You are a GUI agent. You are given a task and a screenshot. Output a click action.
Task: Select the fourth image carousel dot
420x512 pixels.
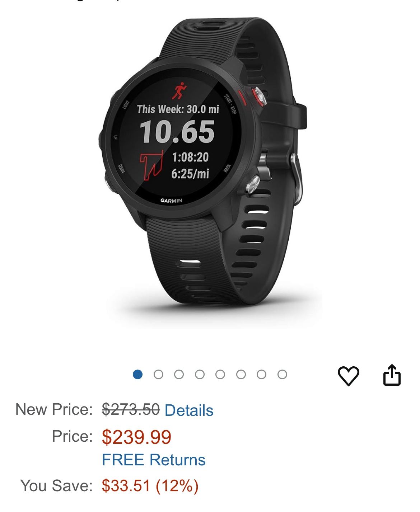200,375
